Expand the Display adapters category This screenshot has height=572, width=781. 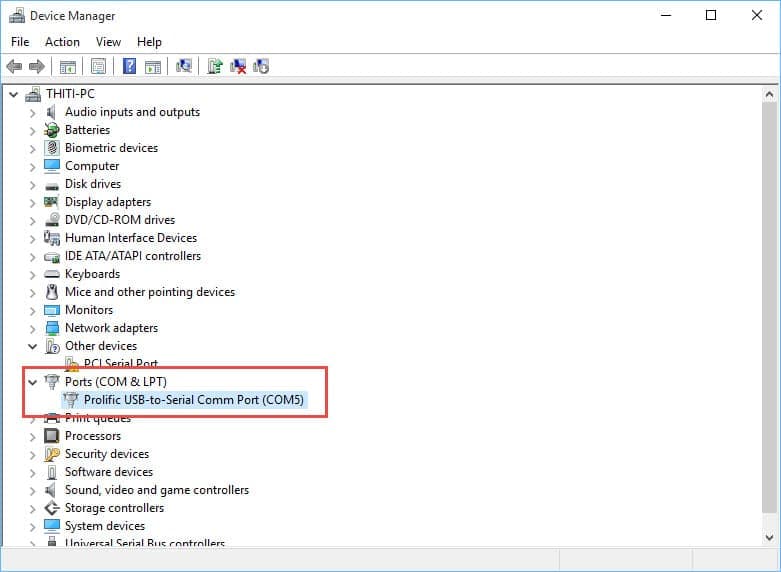click(x=32, y=202)
